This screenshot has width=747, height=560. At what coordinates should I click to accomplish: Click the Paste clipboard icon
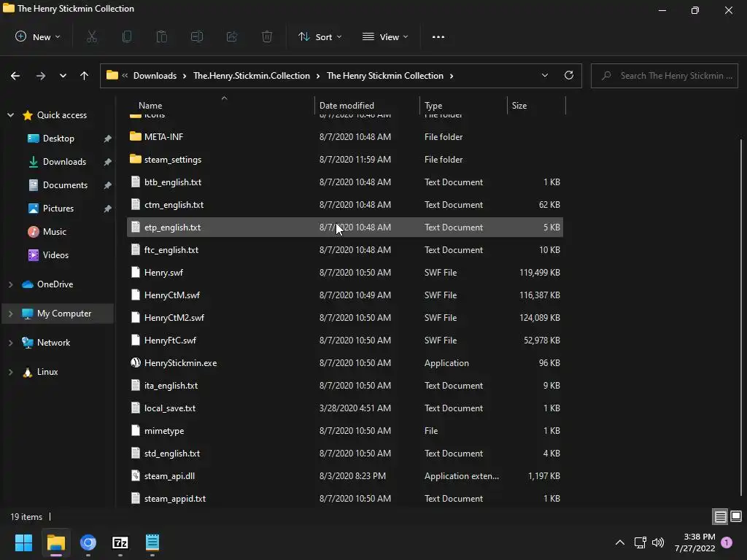[x=162, y=36]
